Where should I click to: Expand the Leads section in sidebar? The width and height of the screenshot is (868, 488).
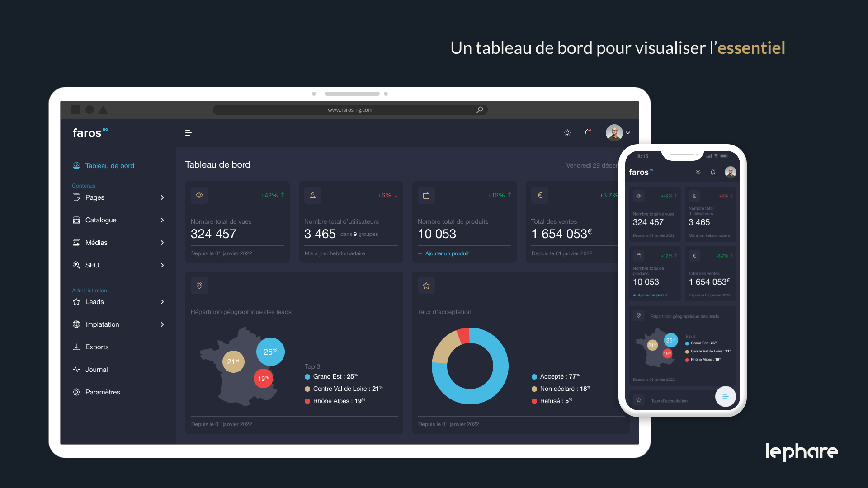[163, 301]
